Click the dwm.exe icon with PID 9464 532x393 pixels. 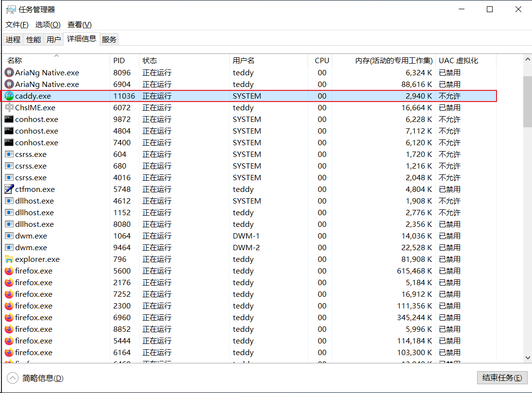click(x=9, y=247)
